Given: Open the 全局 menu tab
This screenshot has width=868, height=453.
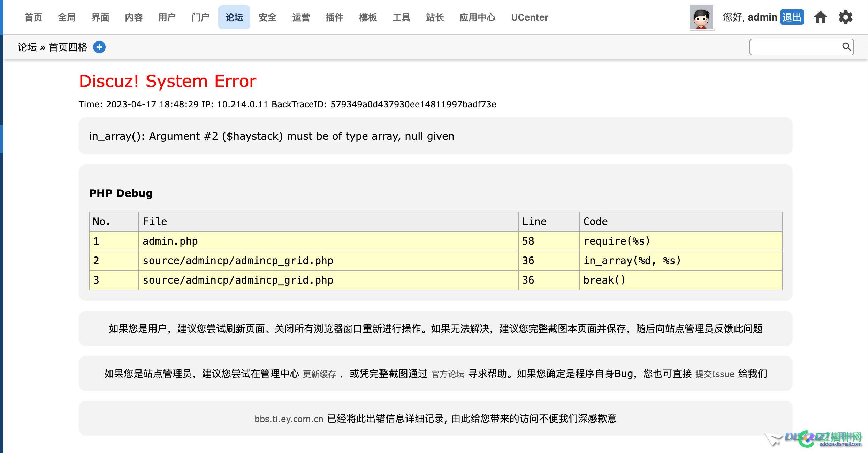Looking at the screenshot, I should click(x=67, y=17).
